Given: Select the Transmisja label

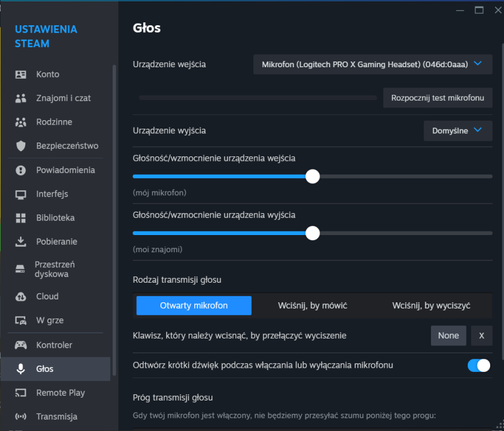Looking at the screenshot, I should [x=56, y=417].
